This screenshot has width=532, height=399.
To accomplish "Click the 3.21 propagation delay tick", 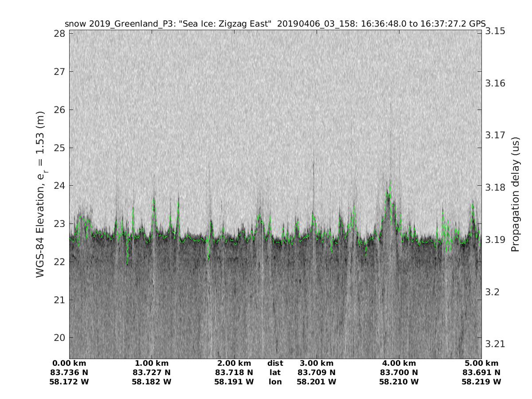I will 494,344.
